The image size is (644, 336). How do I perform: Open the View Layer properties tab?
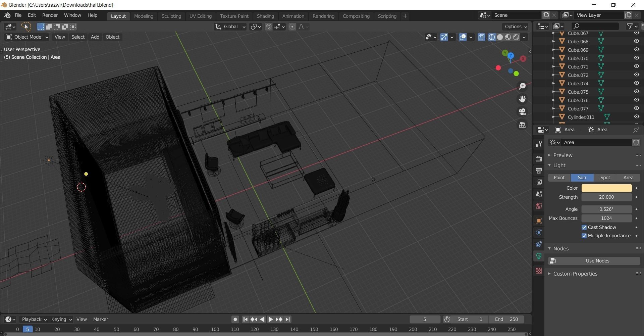(539, 182)
